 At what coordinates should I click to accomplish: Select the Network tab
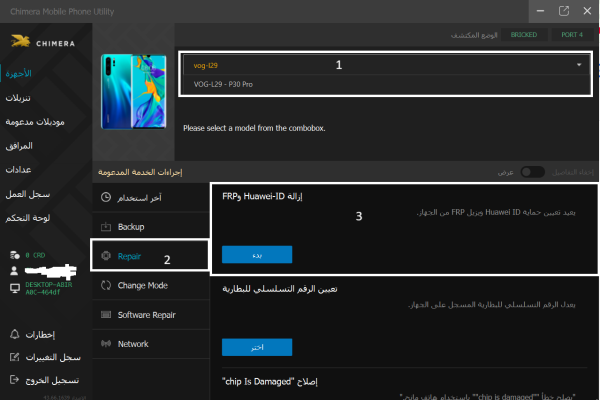tap(151, 344)
